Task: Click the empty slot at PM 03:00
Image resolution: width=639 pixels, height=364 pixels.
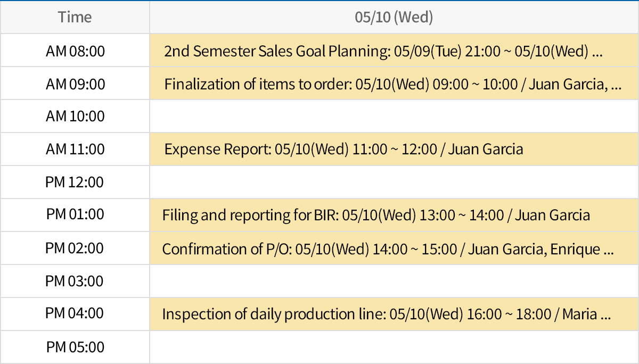Action: (393, 281)
